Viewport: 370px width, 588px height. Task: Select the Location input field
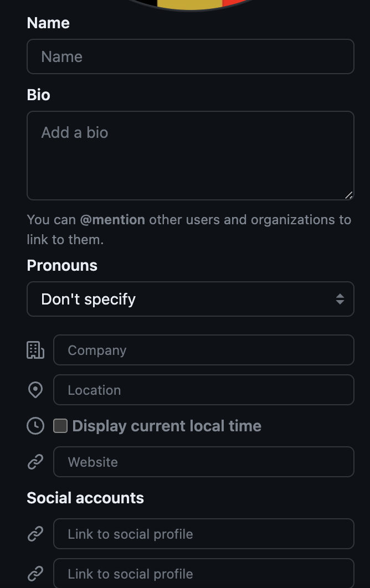pyautogui.click(x=204, y=390)
